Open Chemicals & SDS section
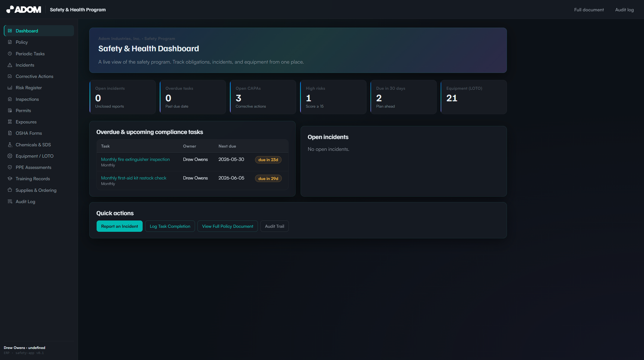The height and width of the screenshot is (360, 644). click(39, 145)
